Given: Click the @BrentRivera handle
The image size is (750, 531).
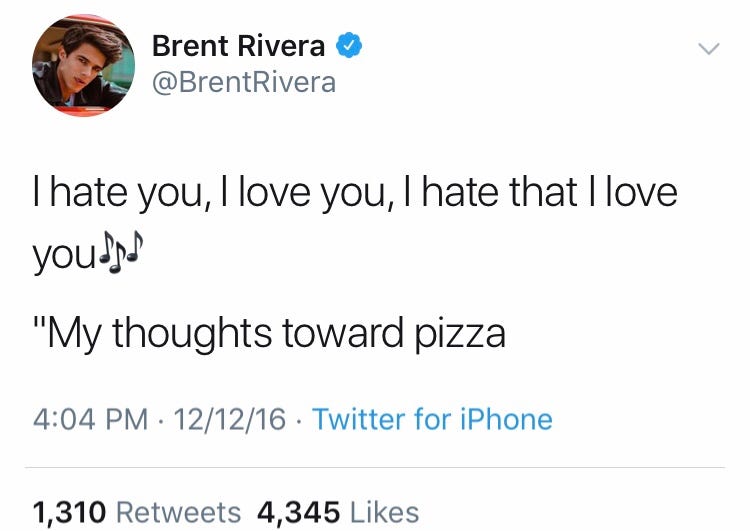Looking at the screenshot, I should [243, 83].
